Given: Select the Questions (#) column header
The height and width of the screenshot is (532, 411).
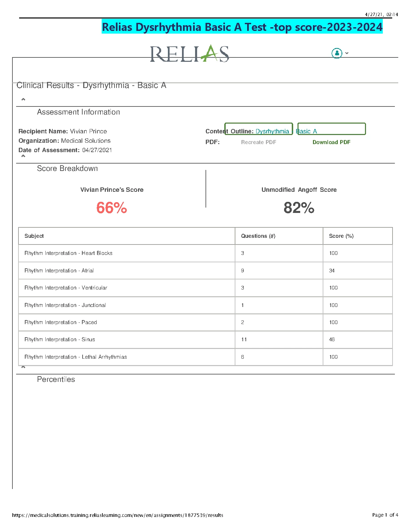Looking at the screenshot, I should [x=279, y=236].
